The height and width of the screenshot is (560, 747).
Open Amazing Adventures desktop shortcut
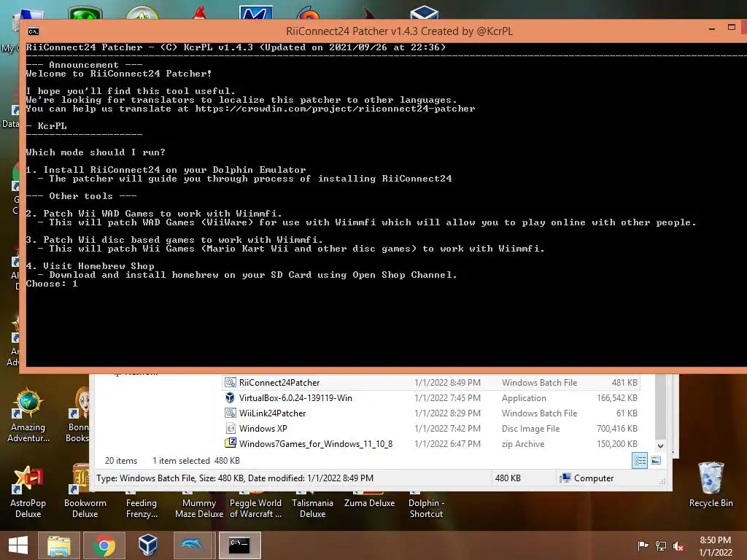28,416
